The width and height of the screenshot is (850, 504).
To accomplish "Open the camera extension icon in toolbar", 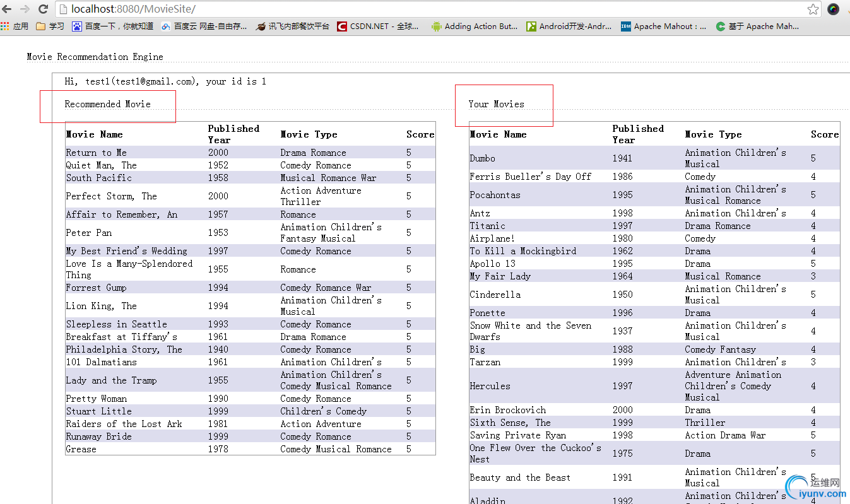I will click(834, 9).
